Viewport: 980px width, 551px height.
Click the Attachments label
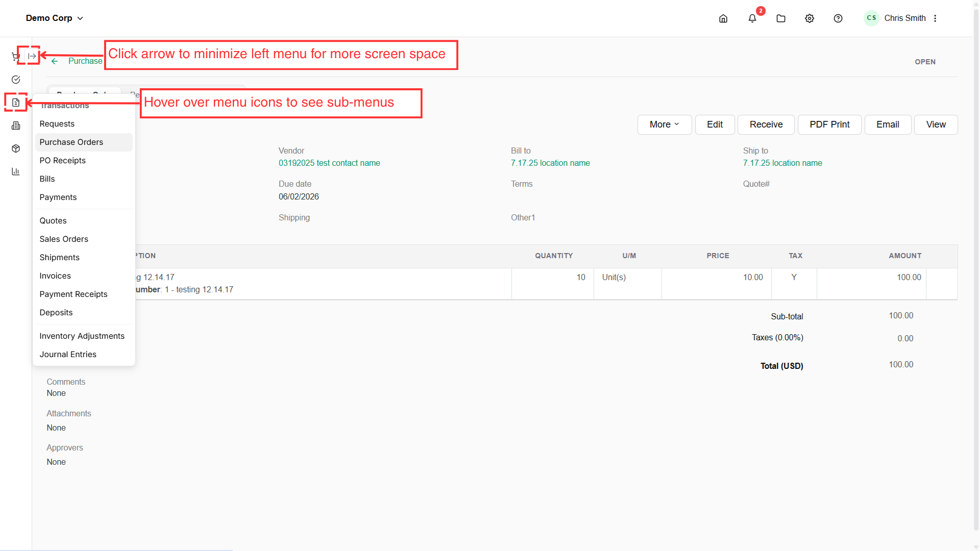[69, 414]
